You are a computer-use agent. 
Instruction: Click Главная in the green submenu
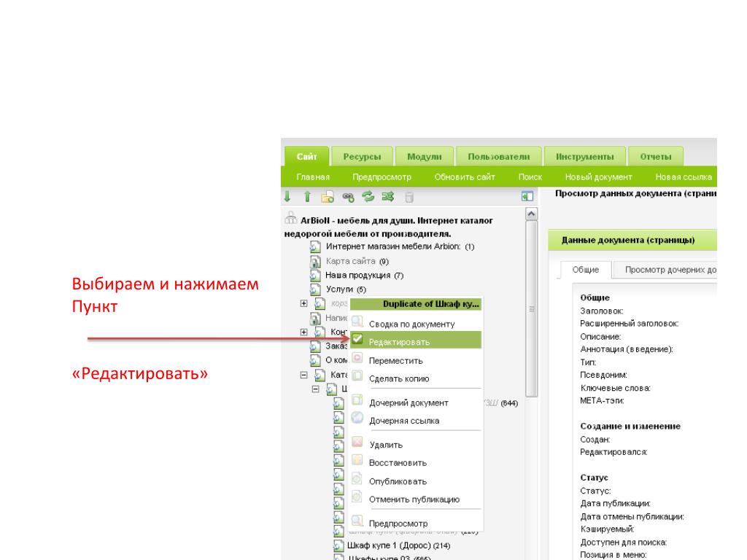tap(313, 176)
